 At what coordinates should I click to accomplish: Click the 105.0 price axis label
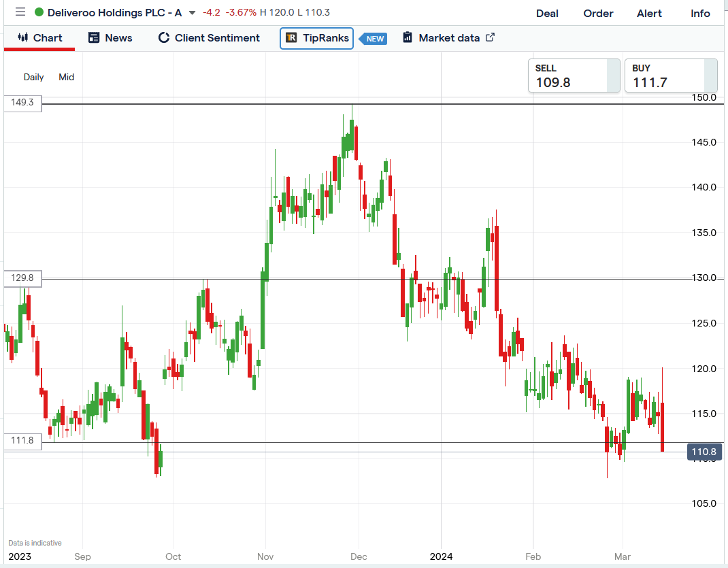(x=704, y=503)
